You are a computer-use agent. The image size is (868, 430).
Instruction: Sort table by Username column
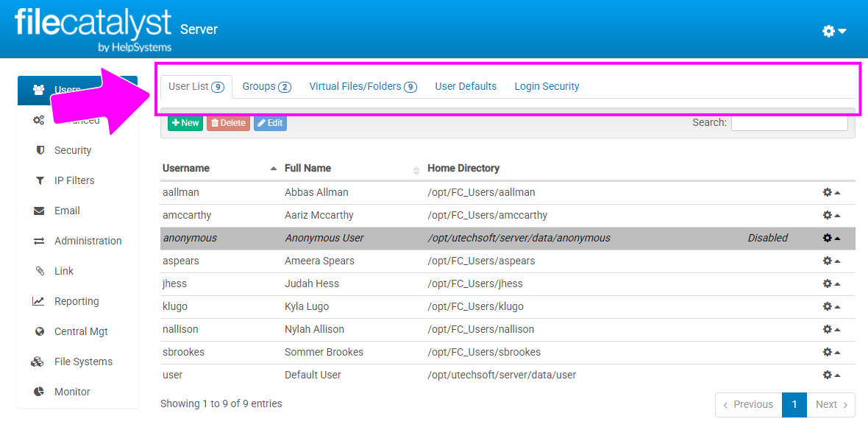(219, 168)
